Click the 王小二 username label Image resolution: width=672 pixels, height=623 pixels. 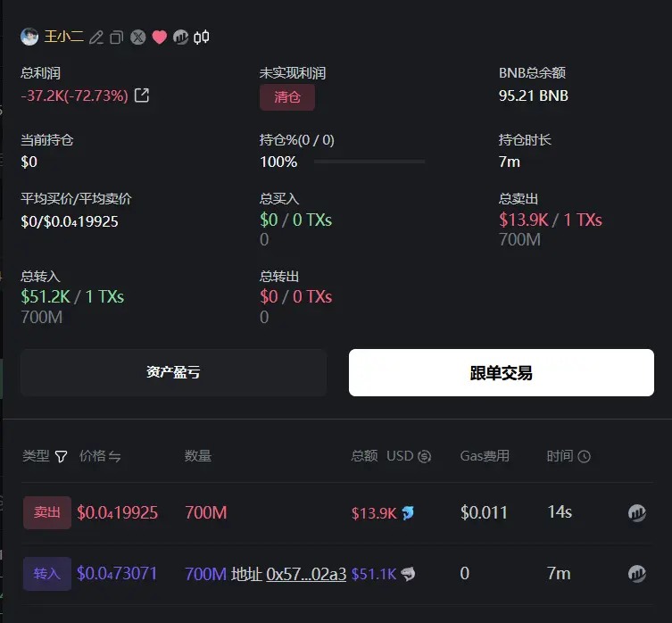click(x=64, y=37)
